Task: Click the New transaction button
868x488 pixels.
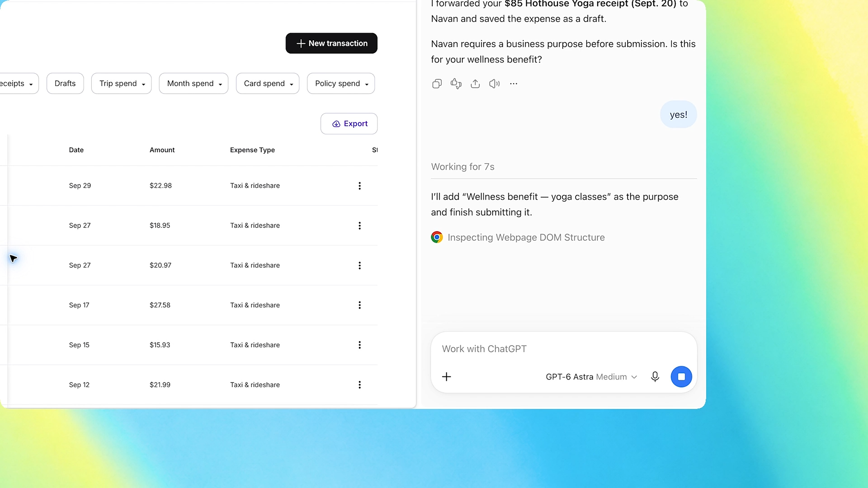Action: pos(331,43)
